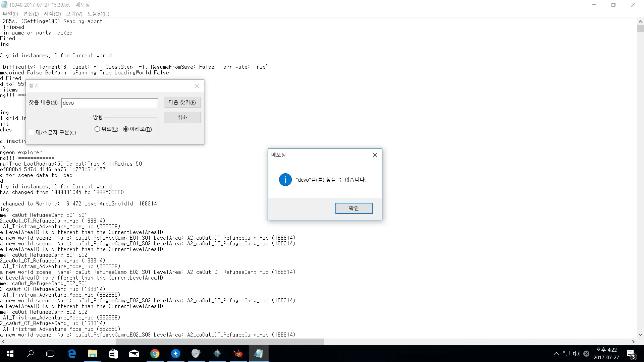Image resolution: width=644 pixels, height=362 pixels.
Task: Open the 서식(O) format menu
Action: click(52, 14)
